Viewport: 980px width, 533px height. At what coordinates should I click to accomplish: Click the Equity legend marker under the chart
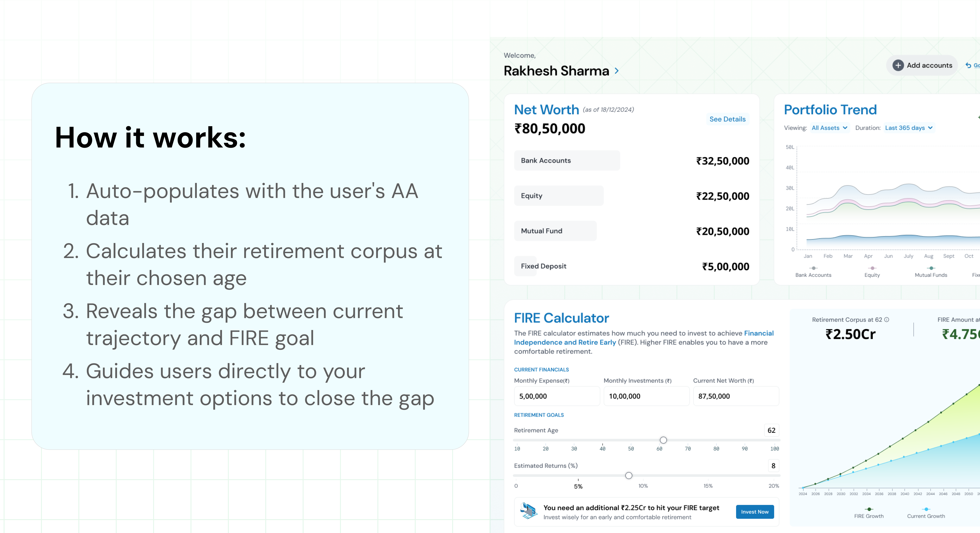pos(872,268)
